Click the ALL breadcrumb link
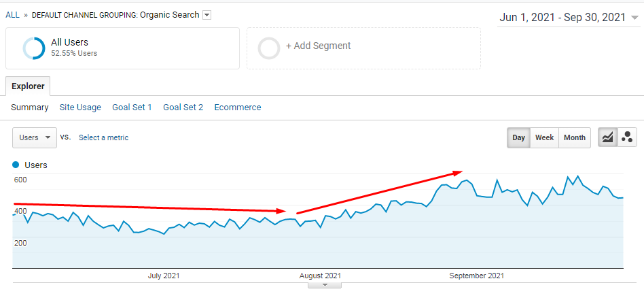 (x=12, y=15)
